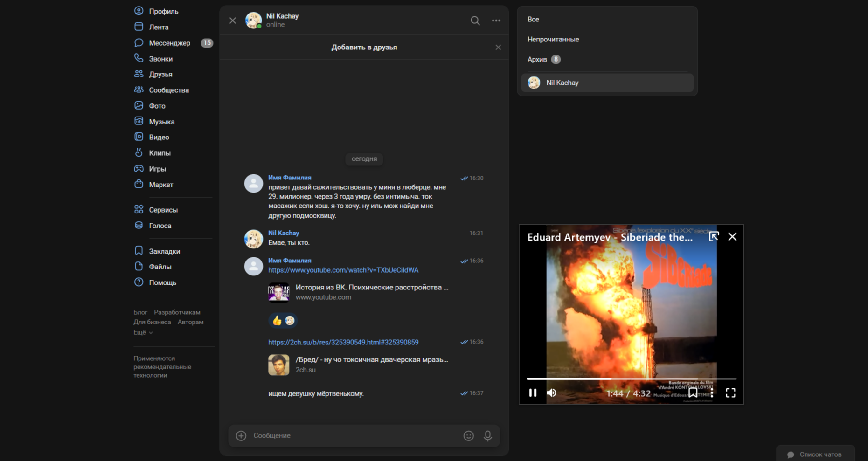
Task: Open the Список чатов panel
Action: 816,454
